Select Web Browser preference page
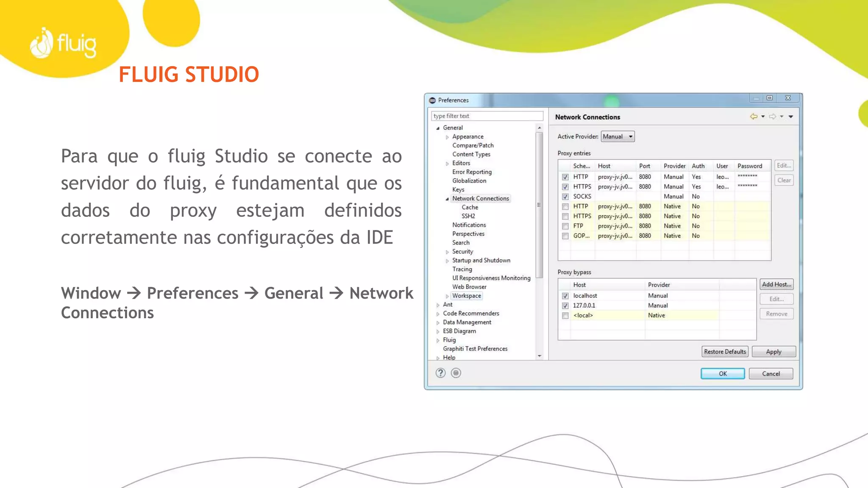The height and width of the screenshot is (488, 868). click(x=469, y=287)
